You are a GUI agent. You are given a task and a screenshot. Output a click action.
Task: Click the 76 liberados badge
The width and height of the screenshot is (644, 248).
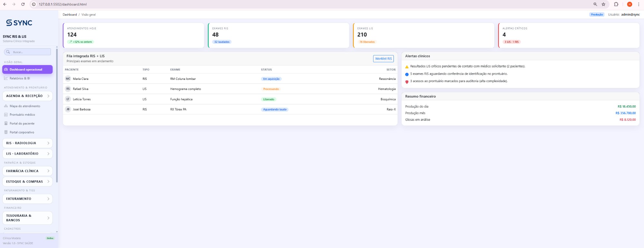[x=367, y=42]
